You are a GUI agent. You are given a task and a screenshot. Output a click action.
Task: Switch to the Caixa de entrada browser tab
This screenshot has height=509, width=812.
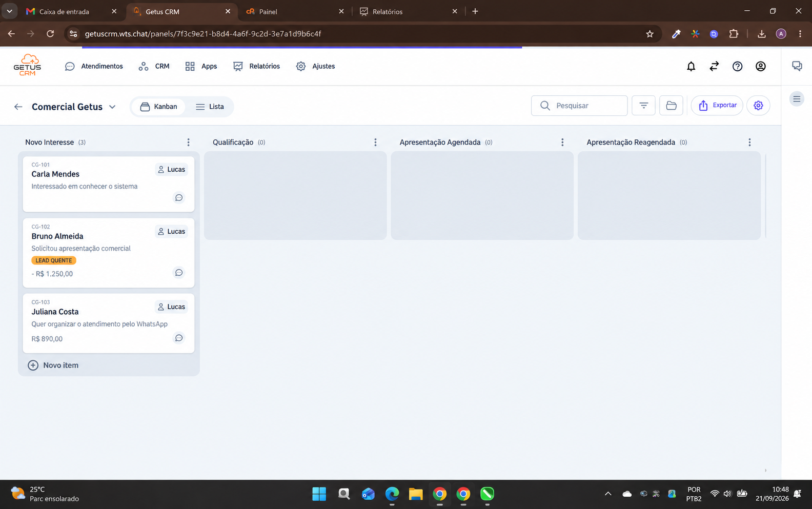pos(71,11)
